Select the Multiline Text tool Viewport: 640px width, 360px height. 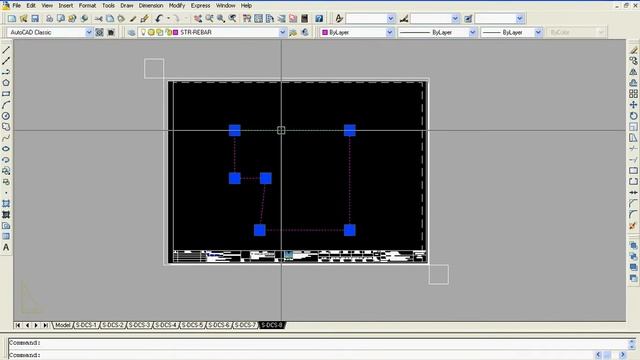[x=6, y=247]
